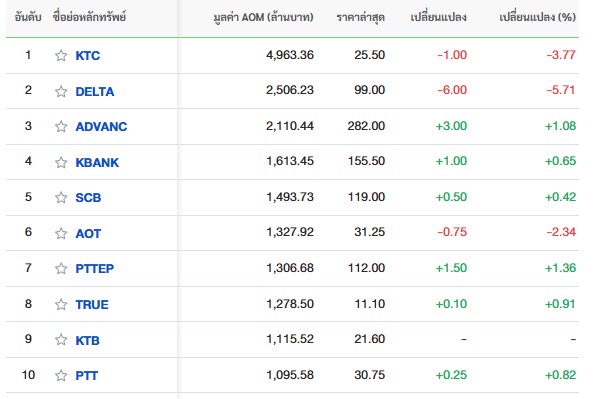The height and width of the screenshot is (399, 595).
Task: Open the KTC stock symbol link
Action: pos(88,56)
